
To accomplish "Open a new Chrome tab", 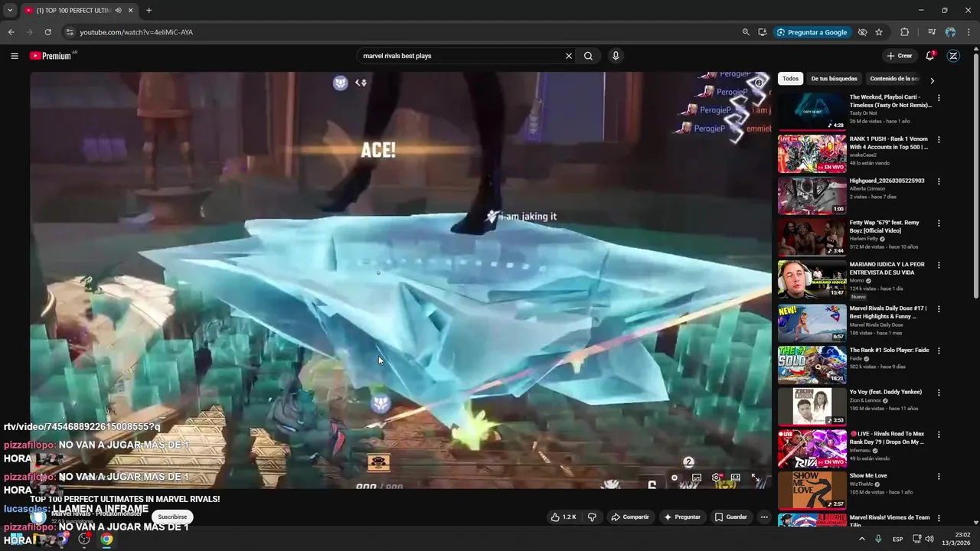I will tap(149, 11).
